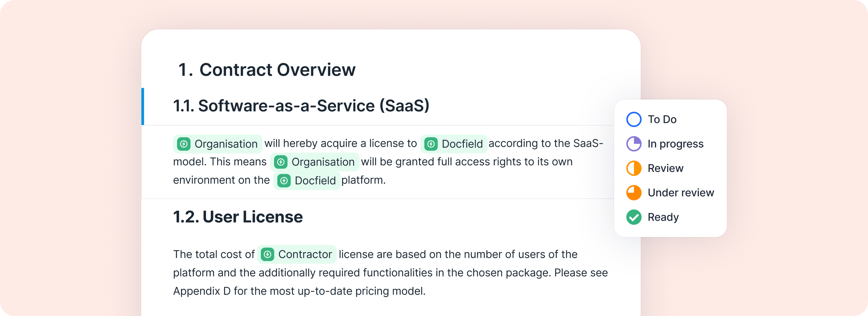
Task: Choose In progress from status menu
Action: click(x=675, y=144)
